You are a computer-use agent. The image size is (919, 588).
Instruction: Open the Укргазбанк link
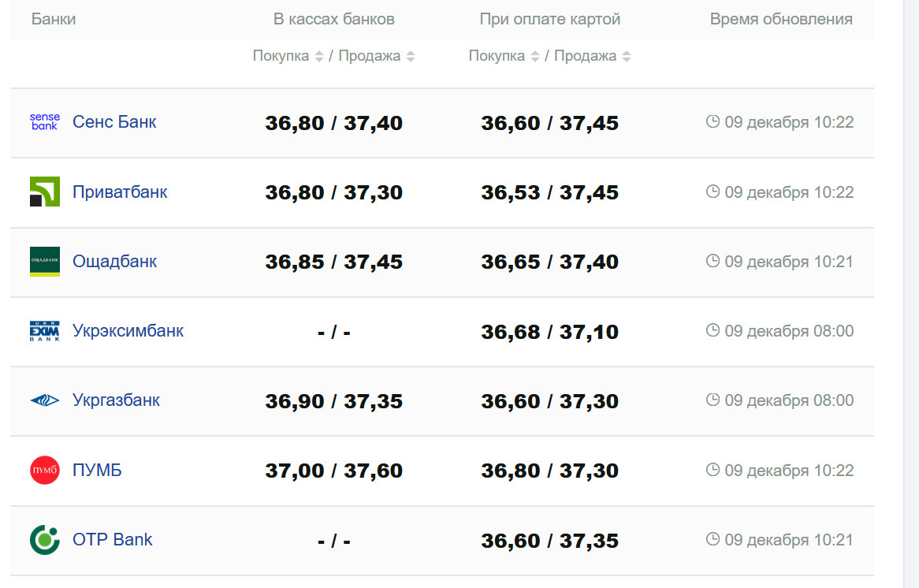coord(116,400)
